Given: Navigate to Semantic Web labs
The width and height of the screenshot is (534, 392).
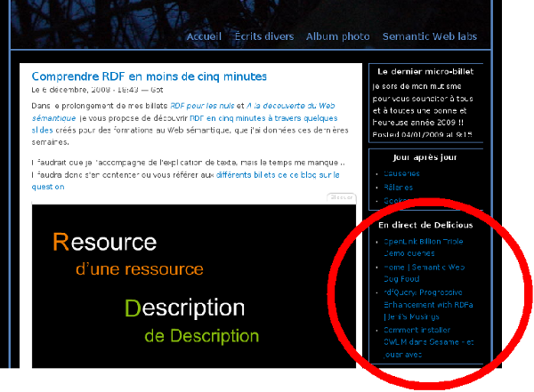Looking at the screenshot, I should point(429,36).
